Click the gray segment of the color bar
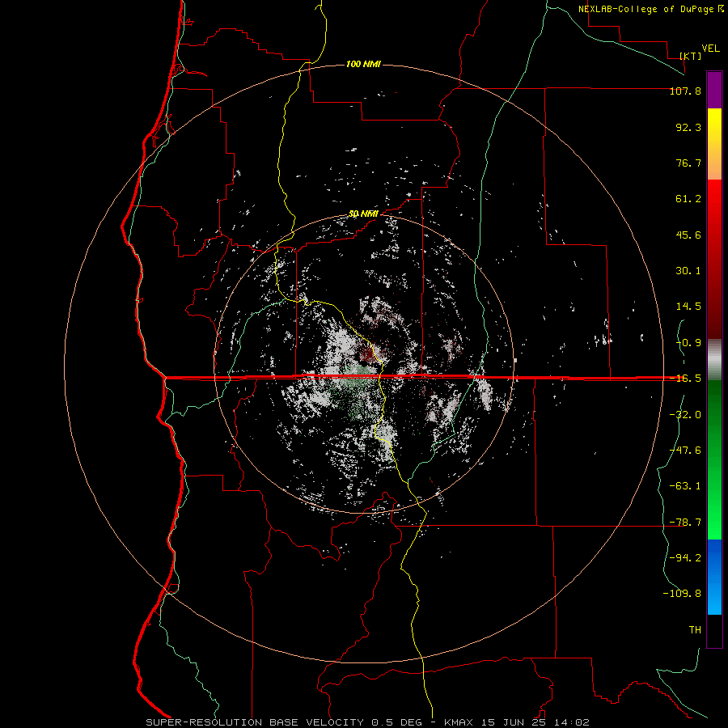The height and width of the screenshot is (728, 728). pyautogui.click(x=714, y=359)
